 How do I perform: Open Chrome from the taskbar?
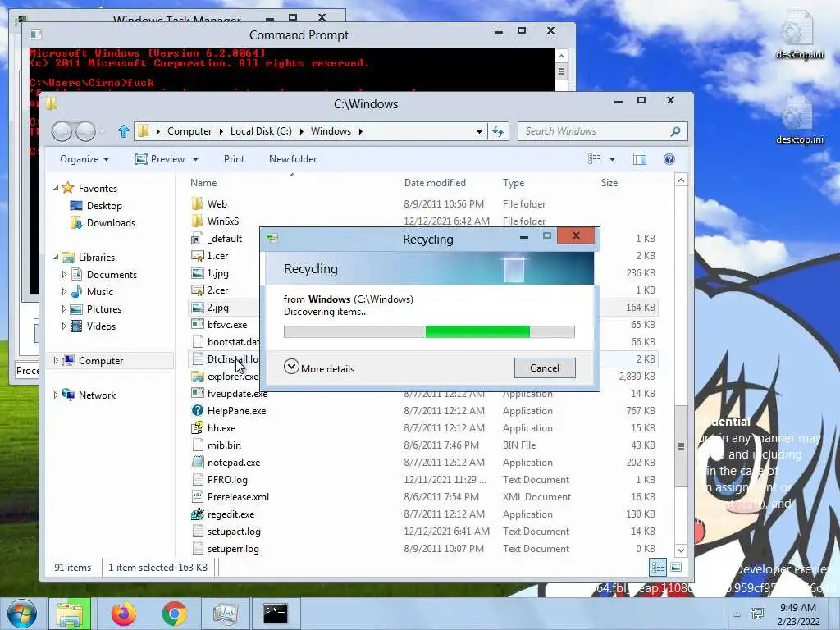coord(174,614)
